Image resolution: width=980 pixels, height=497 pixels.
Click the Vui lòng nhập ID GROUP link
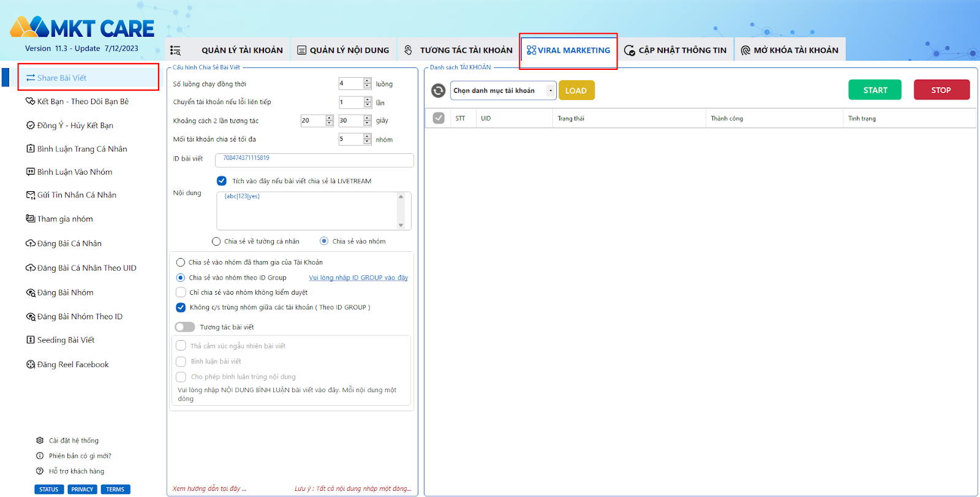coord(358,278)
